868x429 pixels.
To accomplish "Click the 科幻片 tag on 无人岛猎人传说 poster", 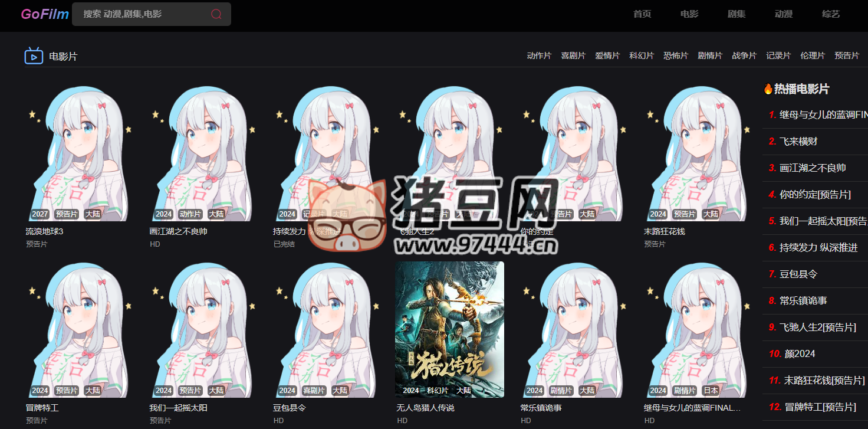I will click(438, 391).
